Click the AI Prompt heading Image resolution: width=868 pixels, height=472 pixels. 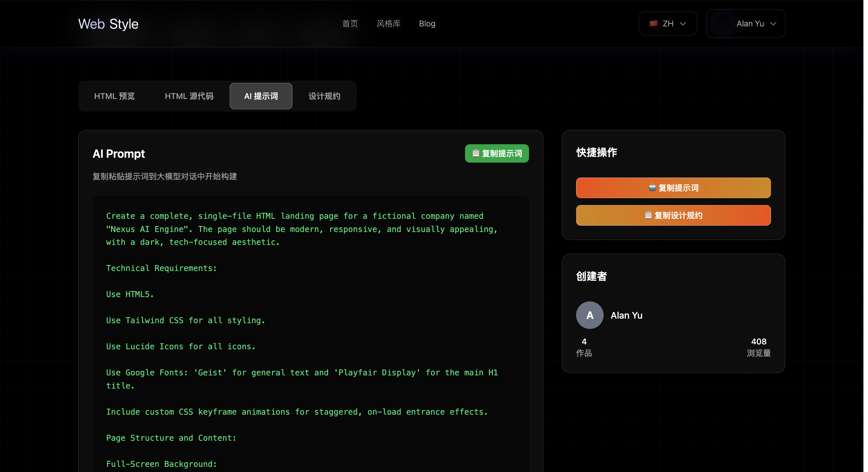pyautogui.click(x=119, y=153)
